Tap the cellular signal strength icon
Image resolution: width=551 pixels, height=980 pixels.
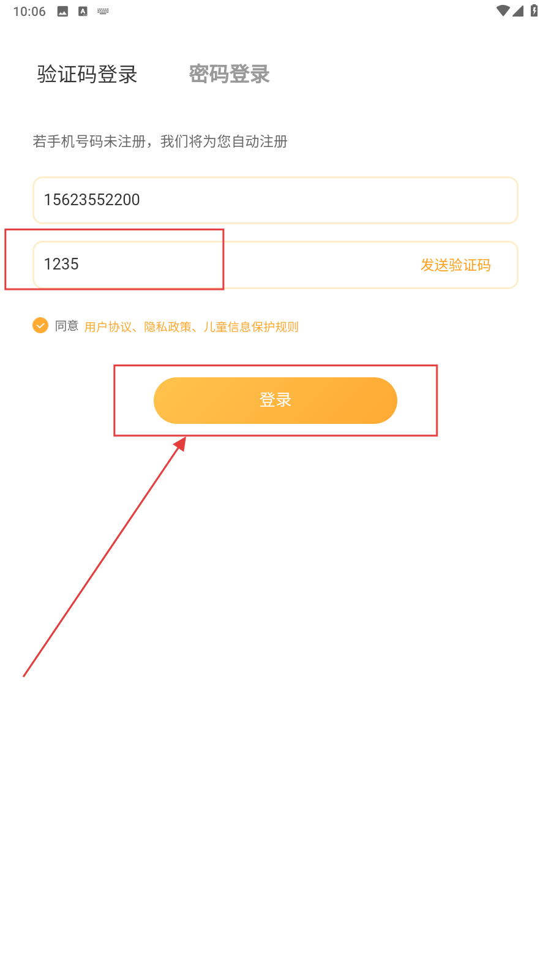518,11
